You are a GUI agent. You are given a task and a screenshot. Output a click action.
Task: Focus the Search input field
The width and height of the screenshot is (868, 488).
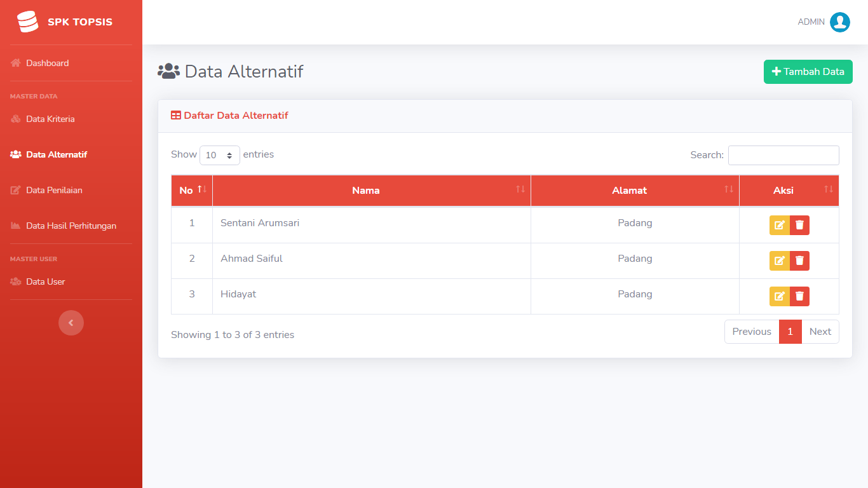point(783,155)
